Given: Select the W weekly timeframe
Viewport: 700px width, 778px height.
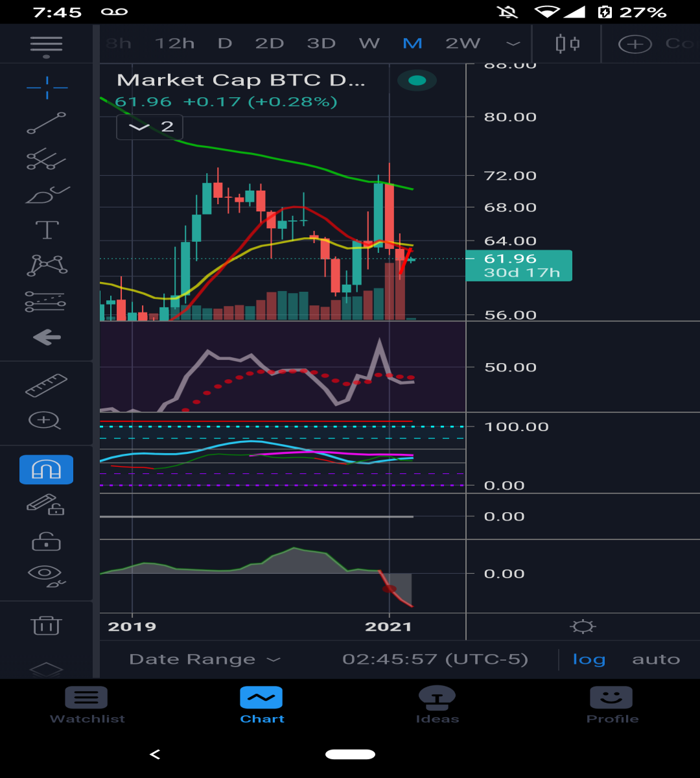Looking at the screenshot, I should 369,44.
